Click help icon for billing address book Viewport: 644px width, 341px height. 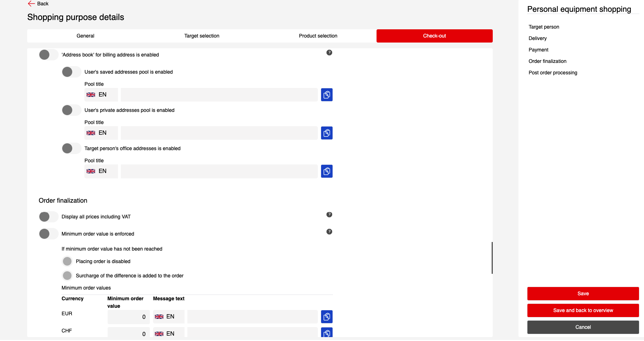pyautogui.click(x=329, y=53)
